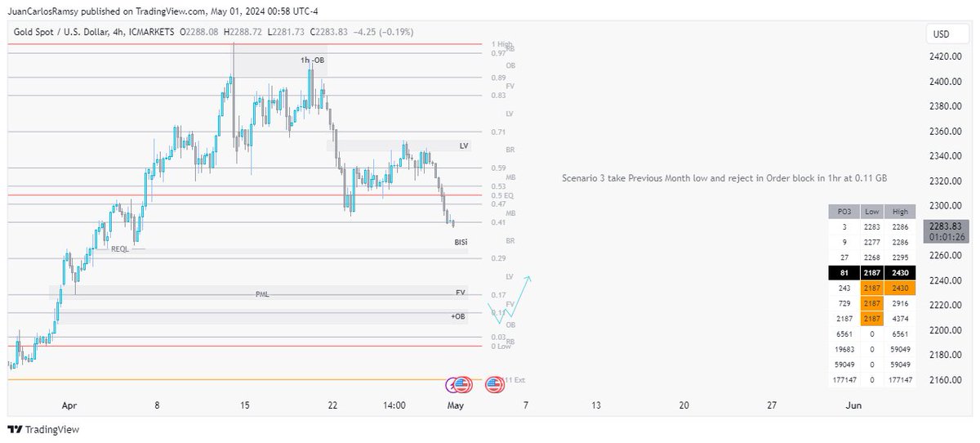Click the '1 High' Fibonacci level label
Viewport: 980px width, 443px height.
(x=501, y=44)
